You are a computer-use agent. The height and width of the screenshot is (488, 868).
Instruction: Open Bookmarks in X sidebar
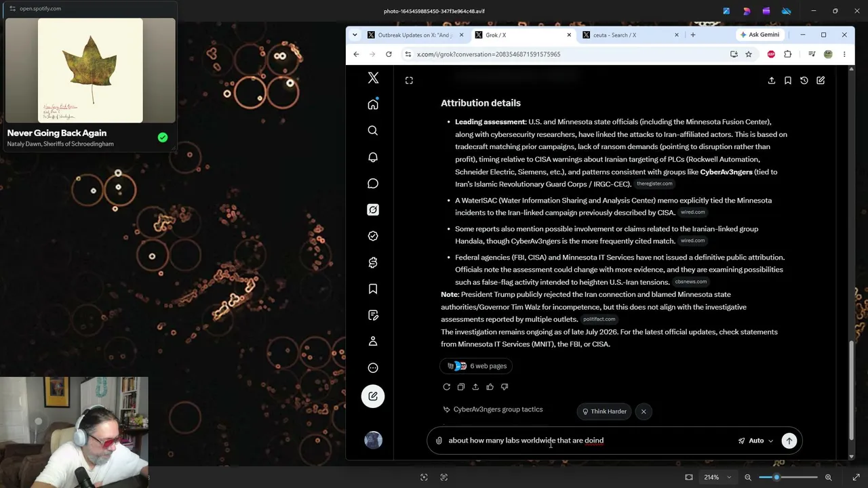pos(373,289)
